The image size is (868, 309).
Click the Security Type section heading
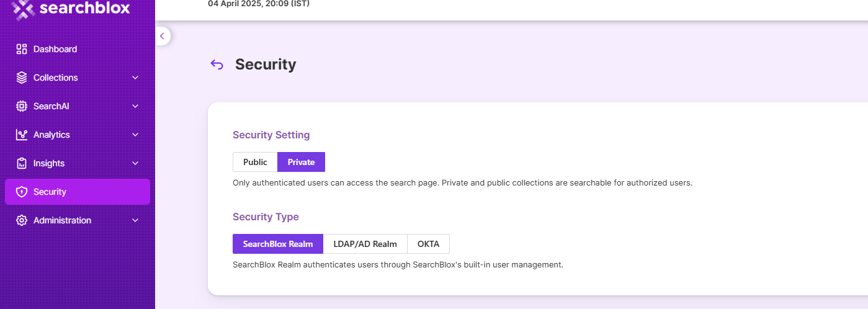266,217
